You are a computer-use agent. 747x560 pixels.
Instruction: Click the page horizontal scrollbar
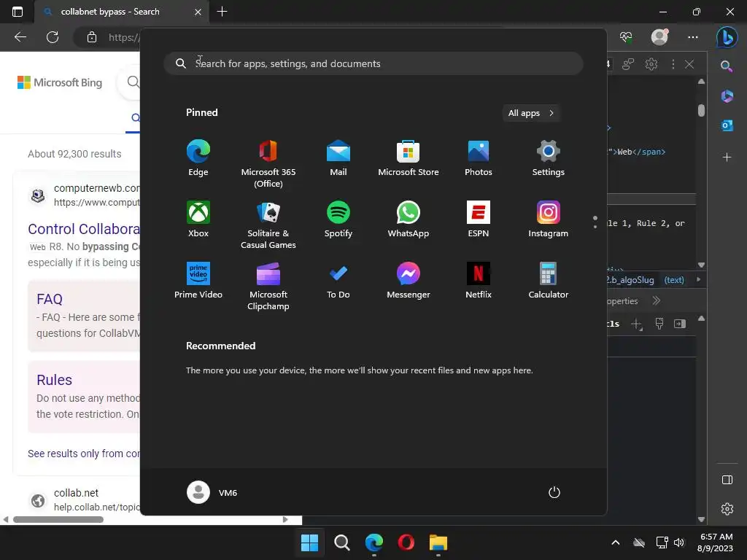[58, 519]
